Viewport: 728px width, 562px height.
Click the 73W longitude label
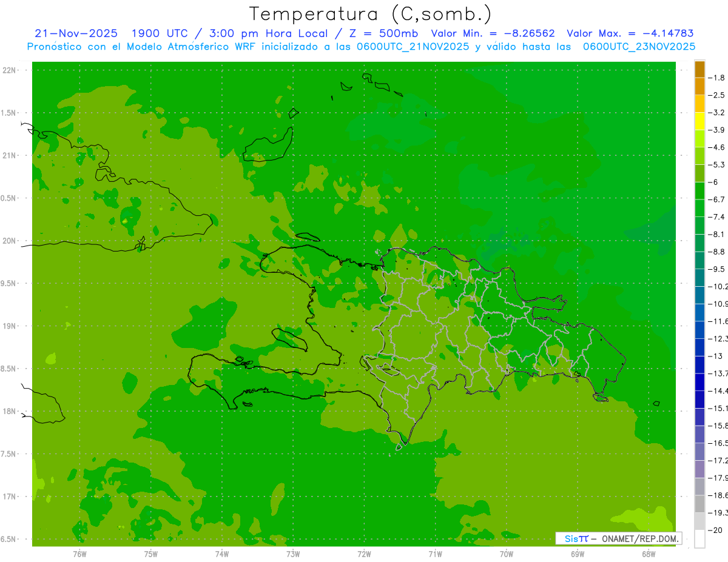[x=293, y=554]
